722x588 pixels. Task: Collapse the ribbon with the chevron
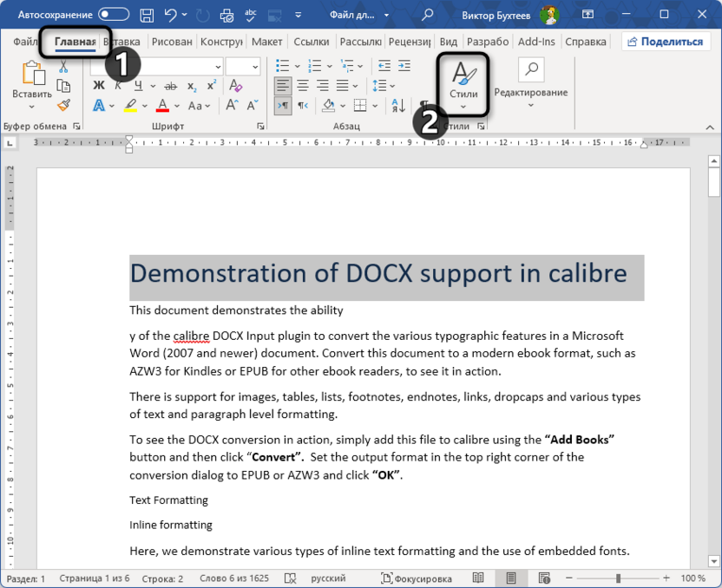(x=710, y=127)
